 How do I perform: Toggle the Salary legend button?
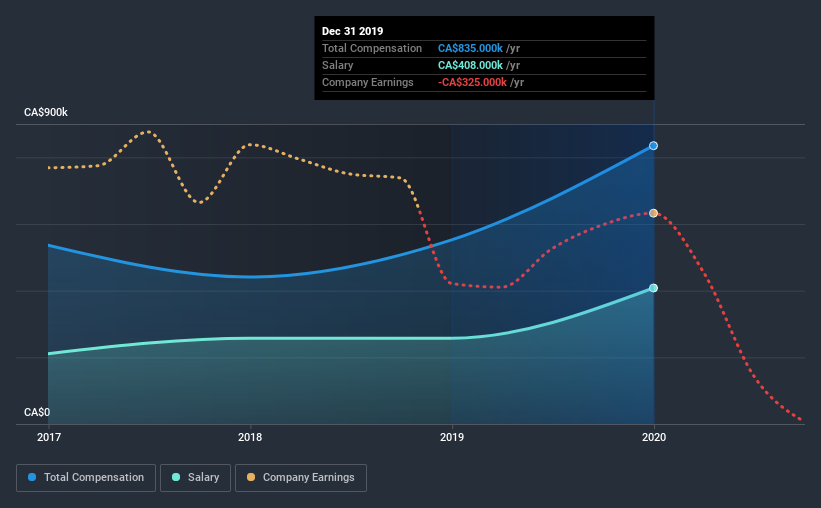[195, 478]
